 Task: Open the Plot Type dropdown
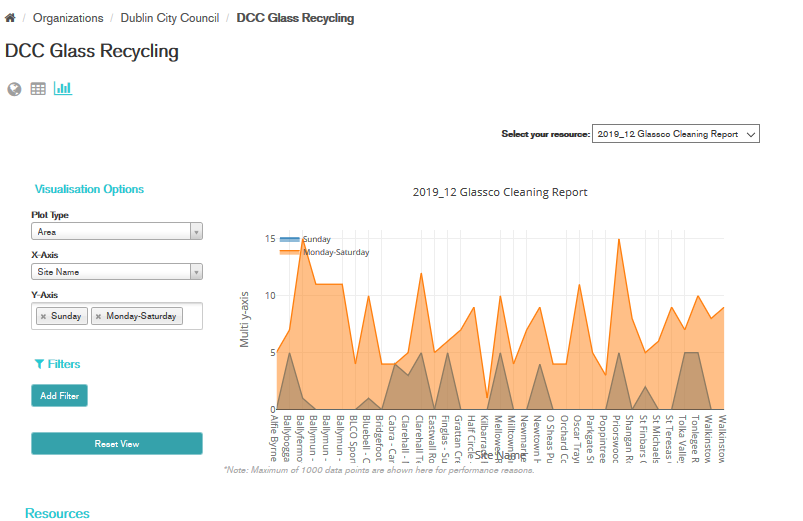[x=116, y=232]
